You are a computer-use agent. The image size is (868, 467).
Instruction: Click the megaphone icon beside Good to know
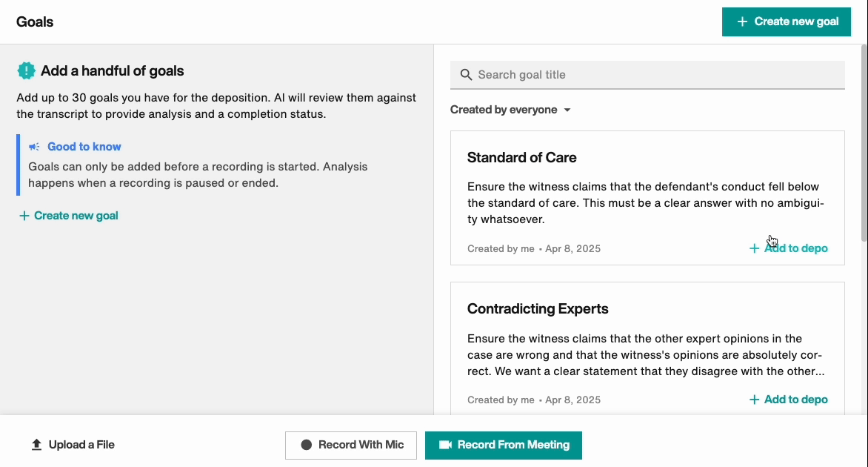(34, 147)
